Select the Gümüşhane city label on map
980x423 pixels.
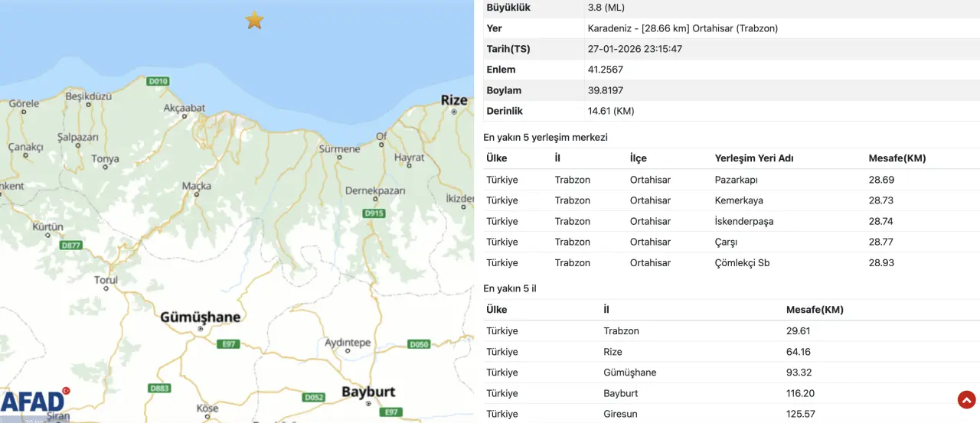pos(200,317)
